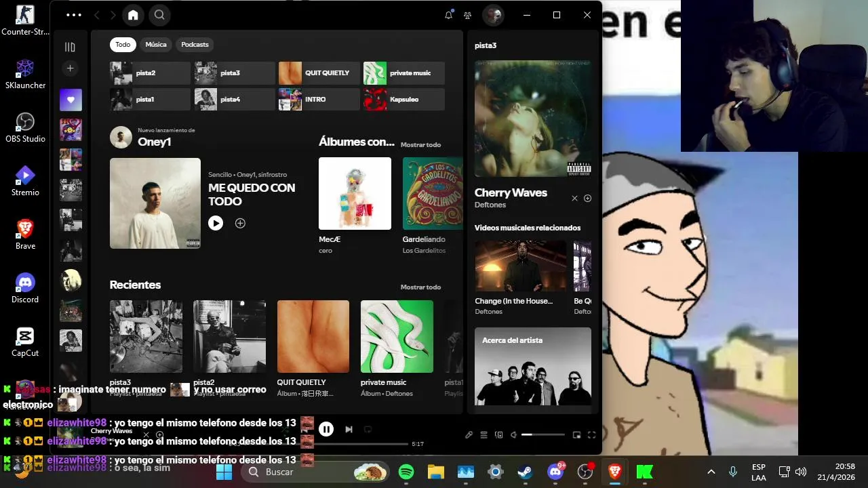Open the play queue
The image size is (868, 488).
484,435
